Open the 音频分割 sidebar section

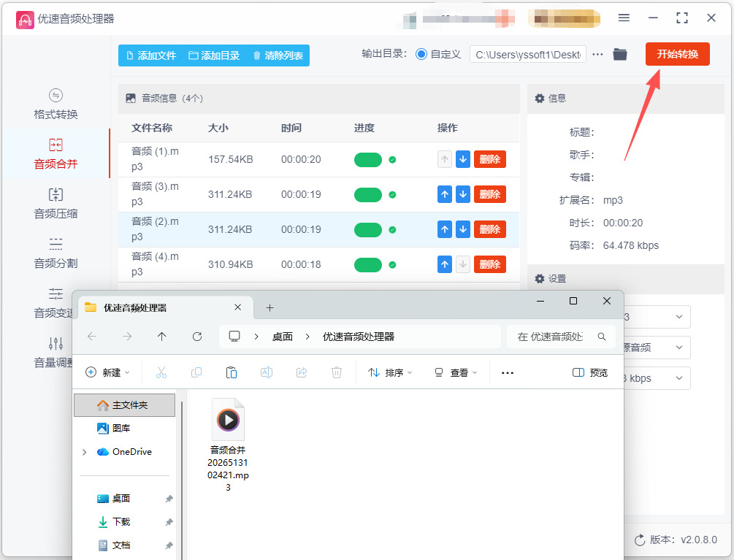tap(56, 253)
